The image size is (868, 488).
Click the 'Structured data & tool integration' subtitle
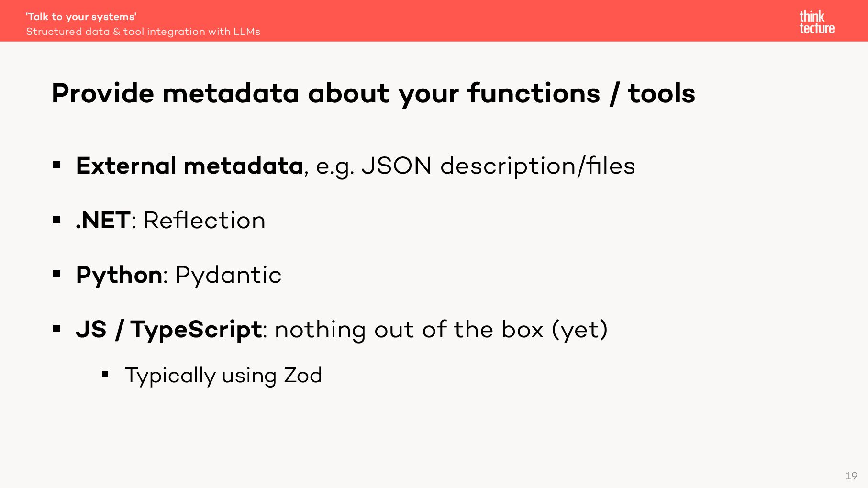[143, 32]
